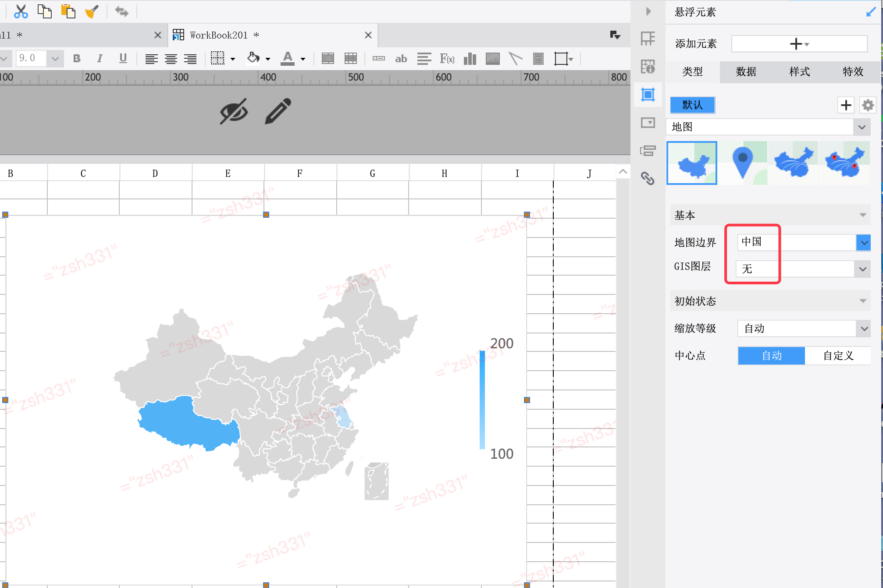Select the floating element panel icon
The width and height of the screenshot is (883, 588).
648,94
